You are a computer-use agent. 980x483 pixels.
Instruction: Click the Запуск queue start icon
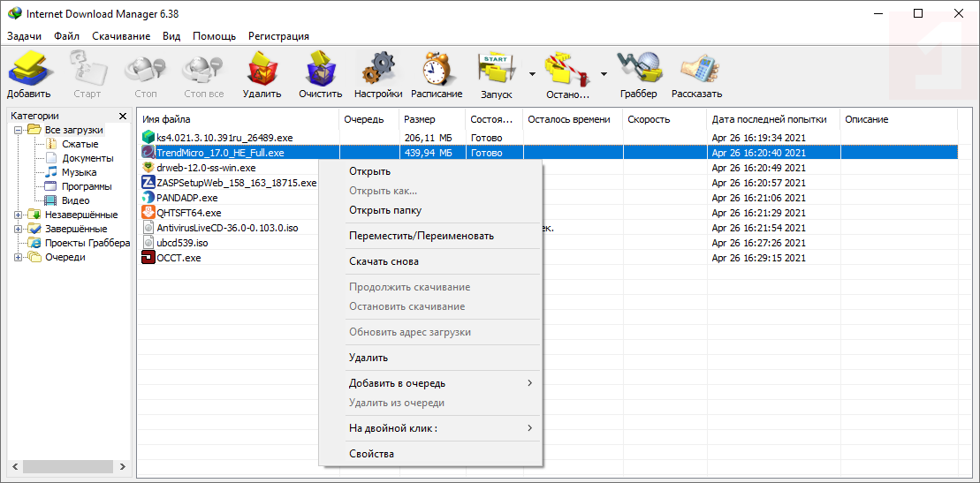point(497,68)
